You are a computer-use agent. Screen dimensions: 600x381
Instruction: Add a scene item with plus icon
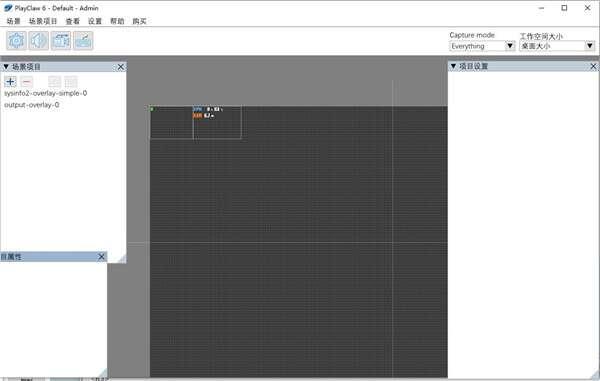10,81
